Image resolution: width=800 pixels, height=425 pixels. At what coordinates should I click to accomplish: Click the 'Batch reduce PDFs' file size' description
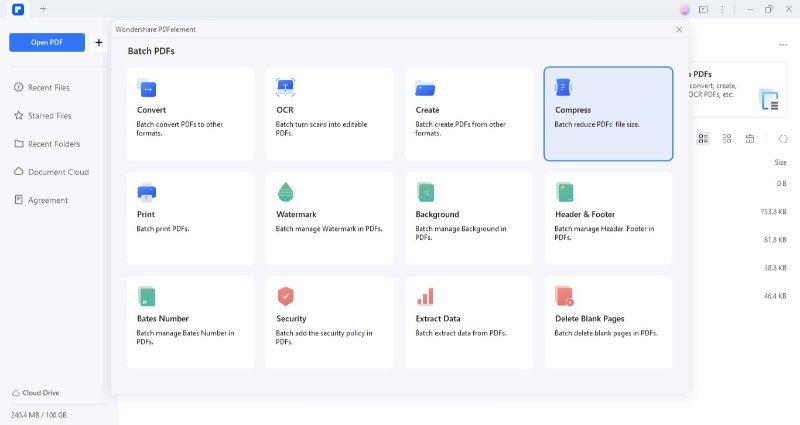pos(597,124)
